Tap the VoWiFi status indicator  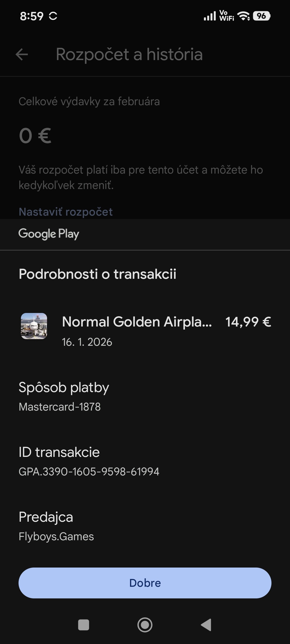227,16
